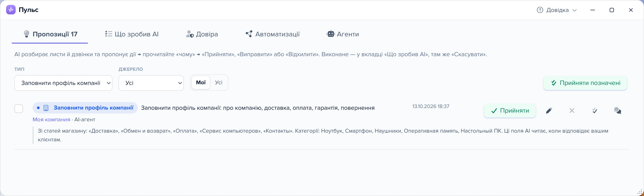Screen dimensions: 644x196
Task: Reject the proposal with the X icon
Action: [x=572, y=111]
